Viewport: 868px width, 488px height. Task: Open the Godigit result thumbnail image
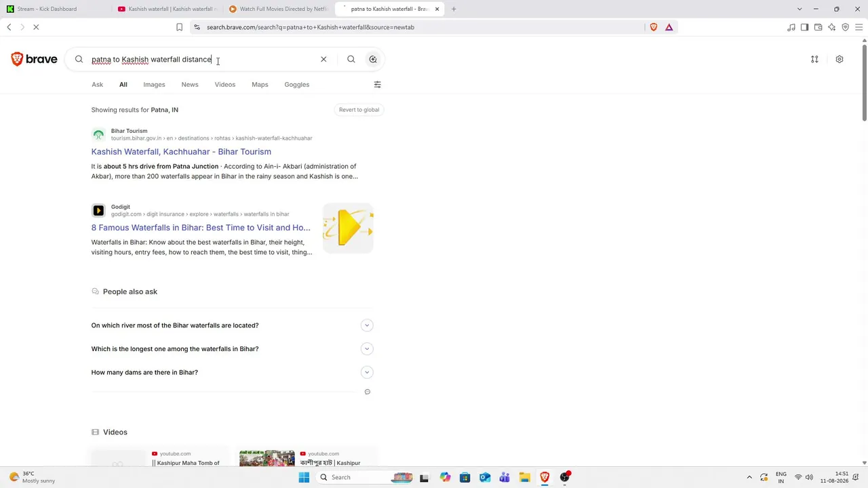tap(348, 228)
